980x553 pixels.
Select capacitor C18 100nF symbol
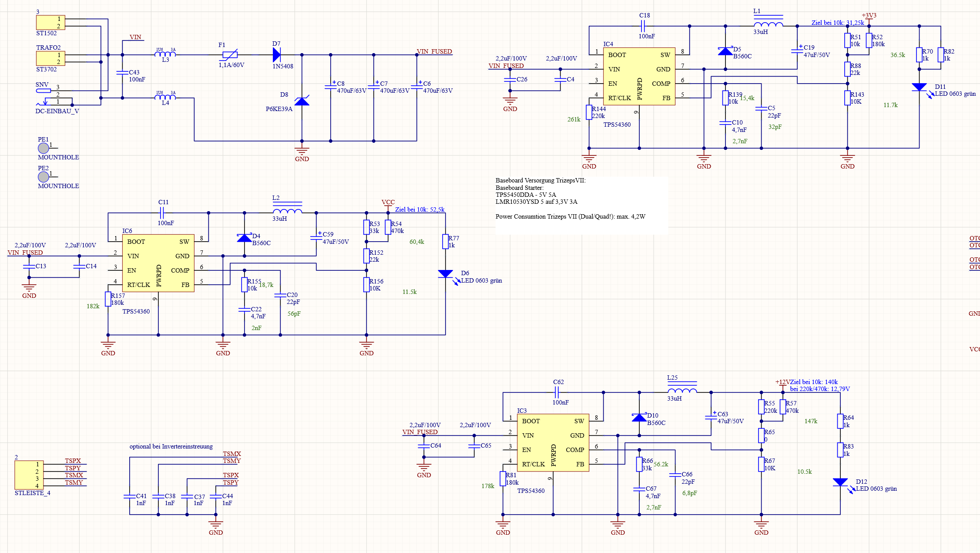click(x=643, y=26)
